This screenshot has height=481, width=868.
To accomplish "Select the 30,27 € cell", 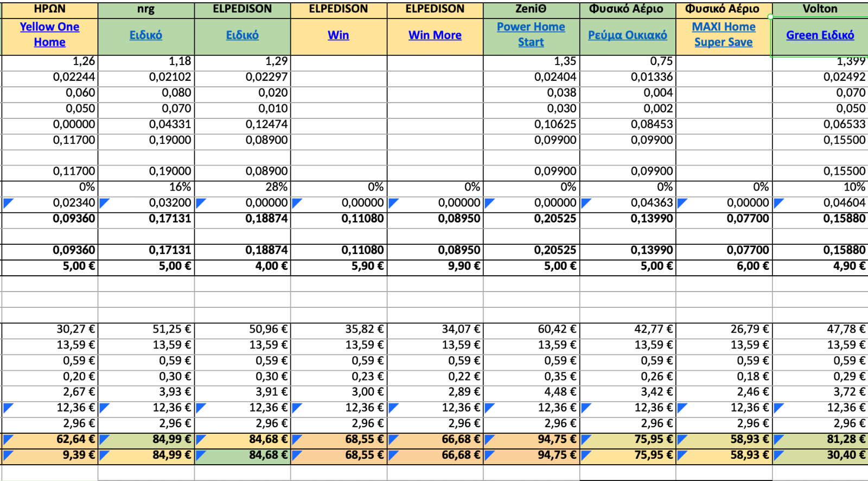I will pyautogui.click(x=49, y=330).
